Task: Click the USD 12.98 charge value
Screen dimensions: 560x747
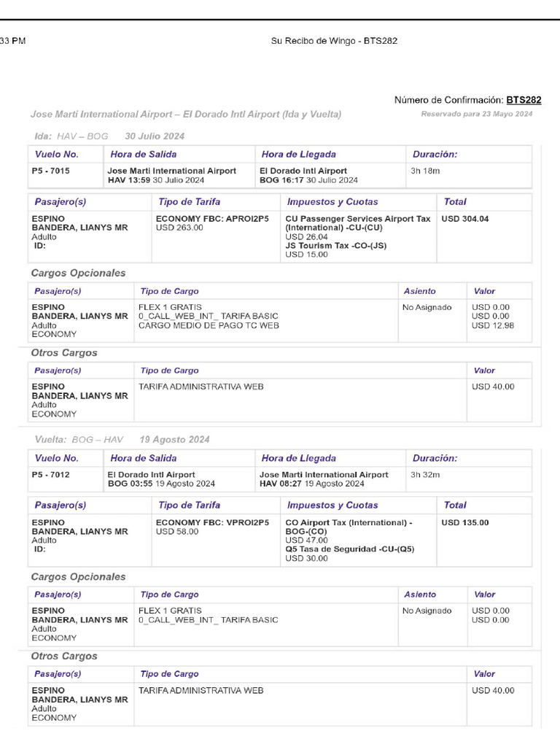Action: (x=493, y=325)
